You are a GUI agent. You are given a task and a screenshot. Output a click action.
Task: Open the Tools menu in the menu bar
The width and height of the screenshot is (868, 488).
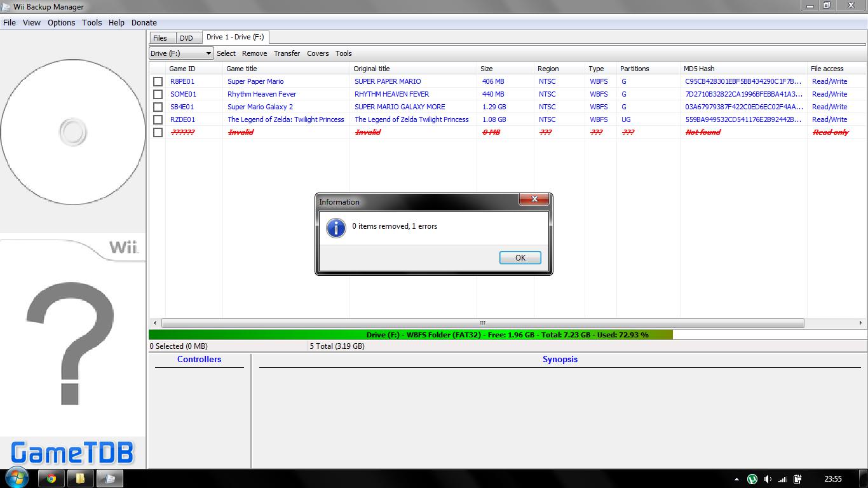click(x=92, y=22)
